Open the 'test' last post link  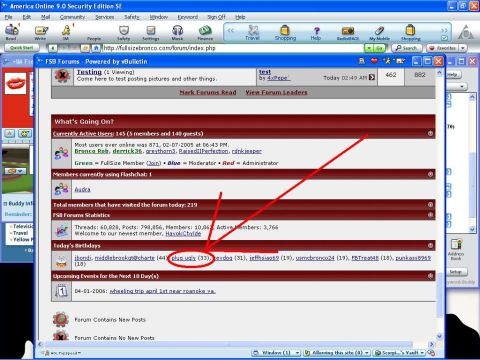pyautogui.click(x=265, y=72)
